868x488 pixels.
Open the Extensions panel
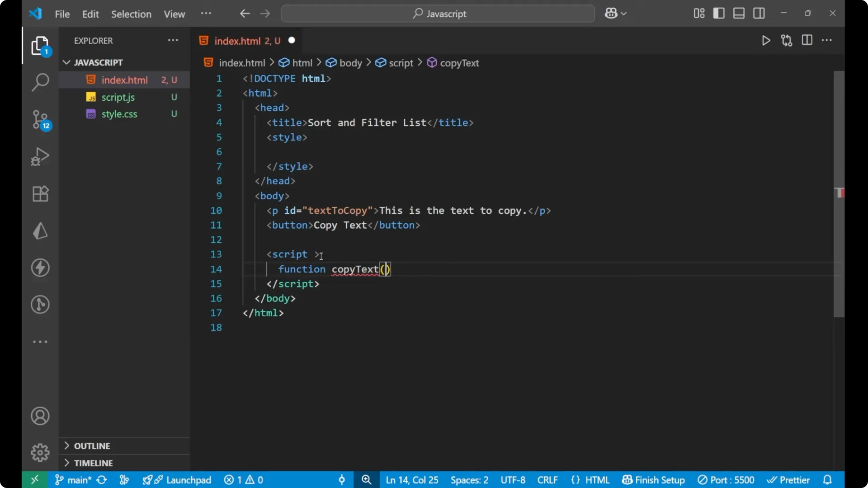pyautogui.click(x=40, y=193)
